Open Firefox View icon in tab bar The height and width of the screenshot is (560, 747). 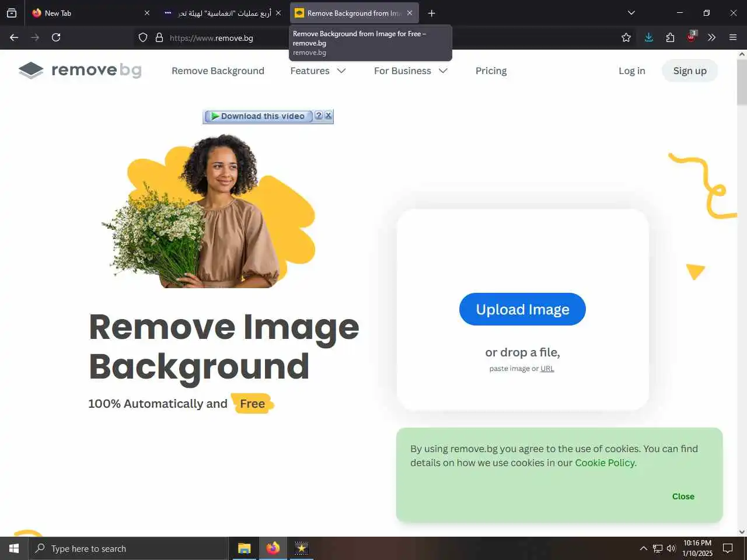(12, 13)
